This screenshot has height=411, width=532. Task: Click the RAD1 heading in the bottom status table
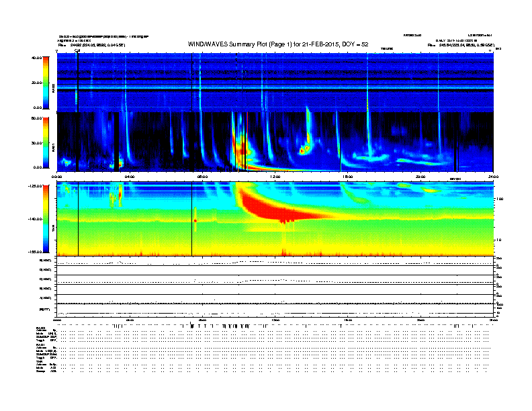pos(41,345)
